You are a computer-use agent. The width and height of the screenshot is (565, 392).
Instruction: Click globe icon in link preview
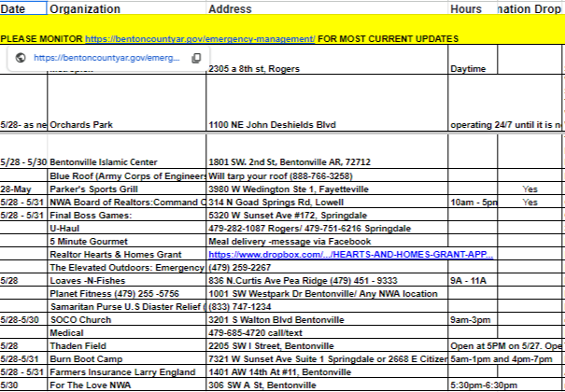click(21, 58)
